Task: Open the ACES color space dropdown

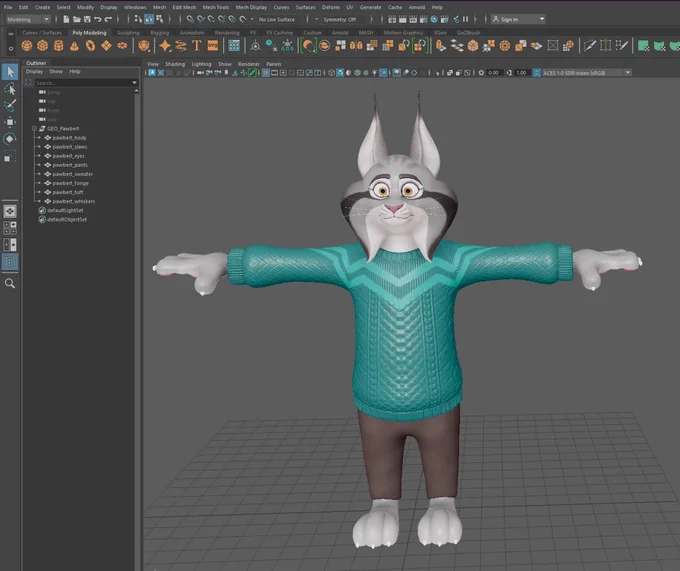Action: pyautogui.click(x=587, y=73)
